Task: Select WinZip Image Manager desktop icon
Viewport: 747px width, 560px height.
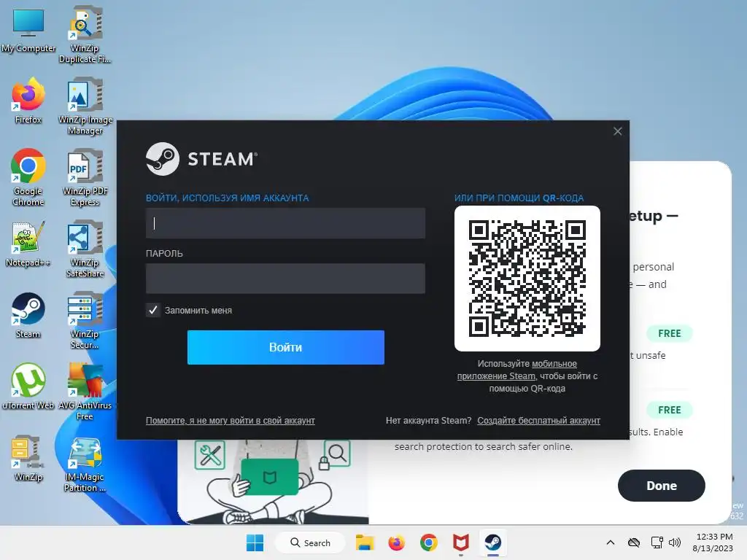Action: 85,106
